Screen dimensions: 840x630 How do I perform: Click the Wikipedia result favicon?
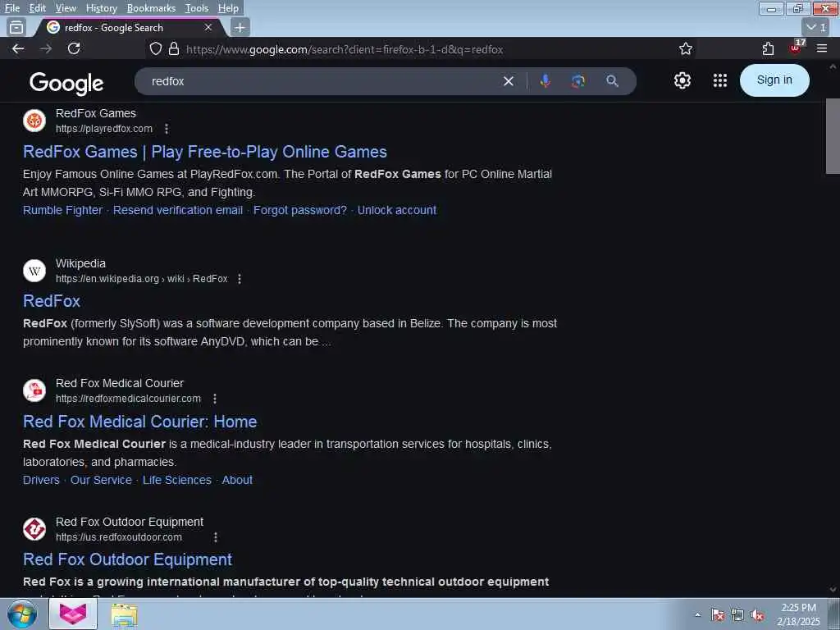(x=34, y=271)
